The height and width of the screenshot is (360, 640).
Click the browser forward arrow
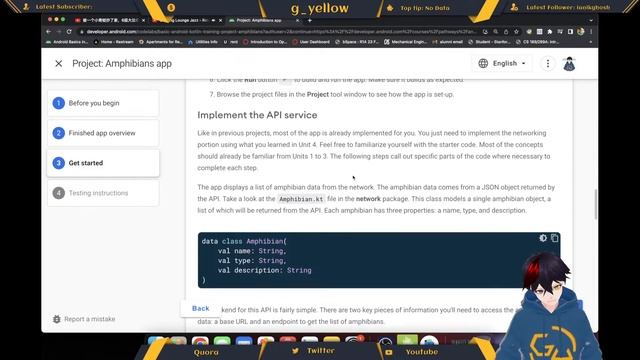[59, 31]
